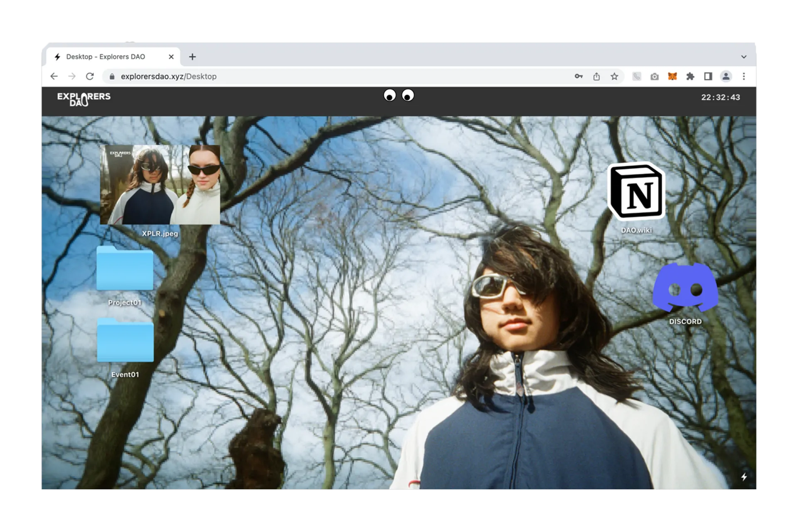Expand the tab search chevron

[744, 57]
